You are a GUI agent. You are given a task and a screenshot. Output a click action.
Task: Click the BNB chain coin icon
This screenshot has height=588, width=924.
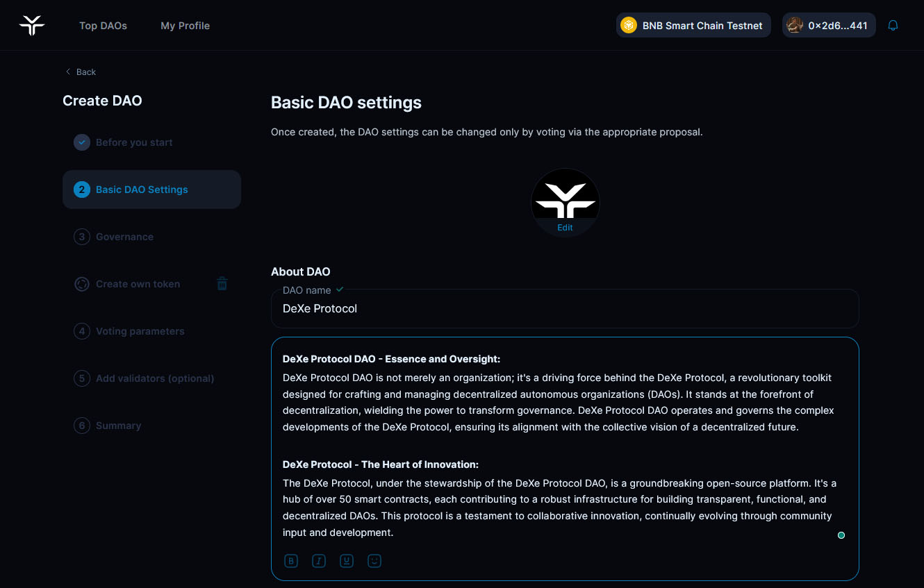coord(629,26)
